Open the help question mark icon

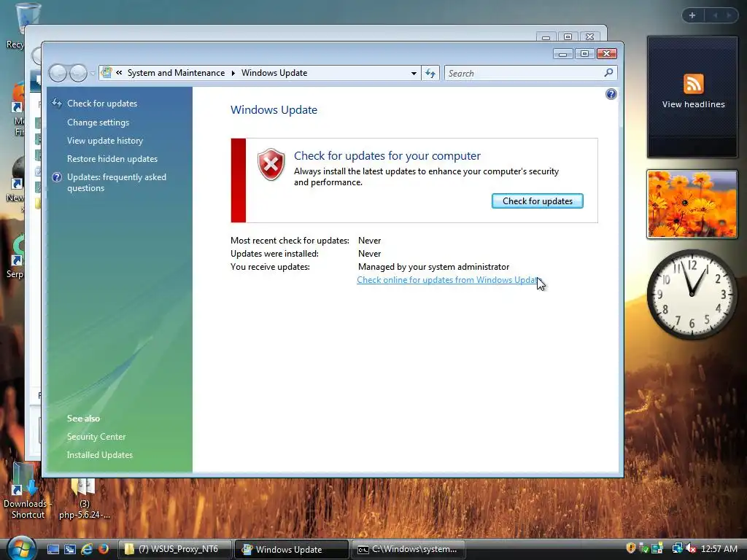point(611,94)
